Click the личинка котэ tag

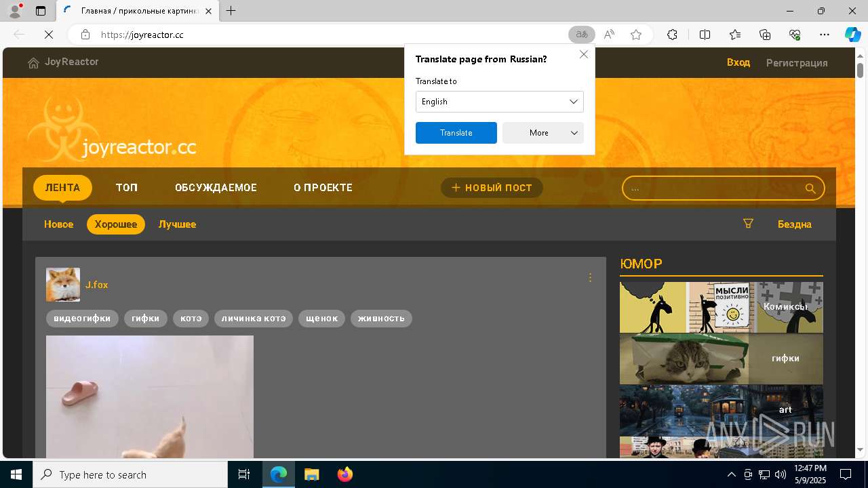coord(254,319)
